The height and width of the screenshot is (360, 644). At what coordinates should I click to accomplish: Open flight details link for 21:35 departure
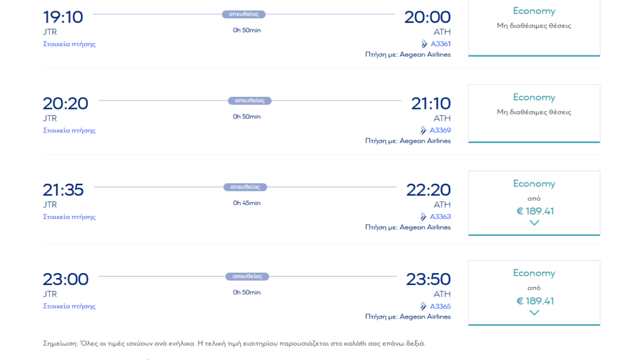click(69, 217)
